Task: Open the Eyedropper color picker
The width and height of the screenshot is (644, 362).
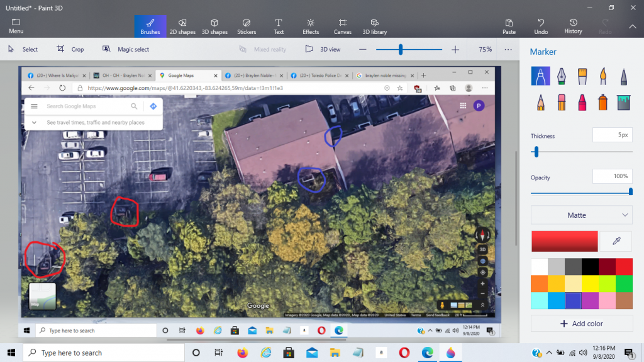Action: [x=616, y=241]
